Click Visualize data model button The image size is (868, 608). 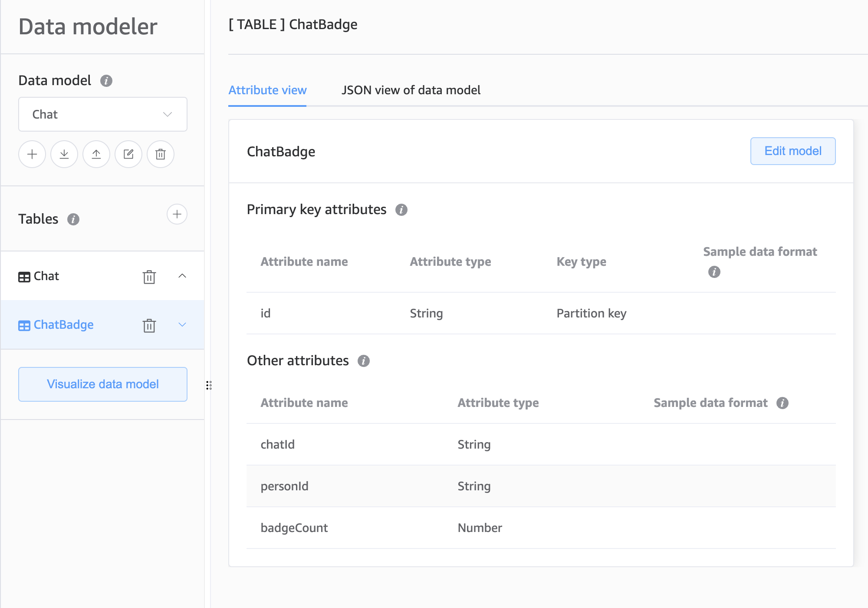pyautogui.click(x=103, y=384)
